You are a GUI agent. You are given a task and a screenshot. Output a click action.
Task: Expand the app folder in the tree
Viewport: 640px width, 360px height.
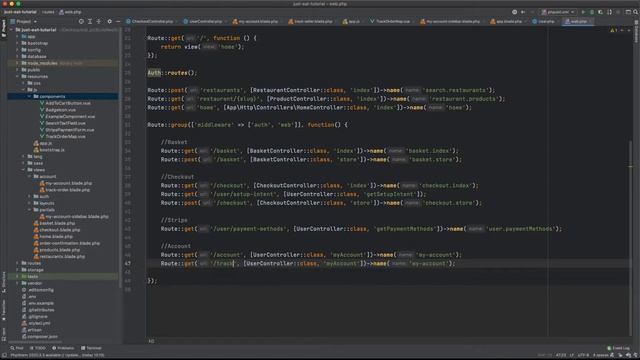pyautogui.click(x=17, y=36)
